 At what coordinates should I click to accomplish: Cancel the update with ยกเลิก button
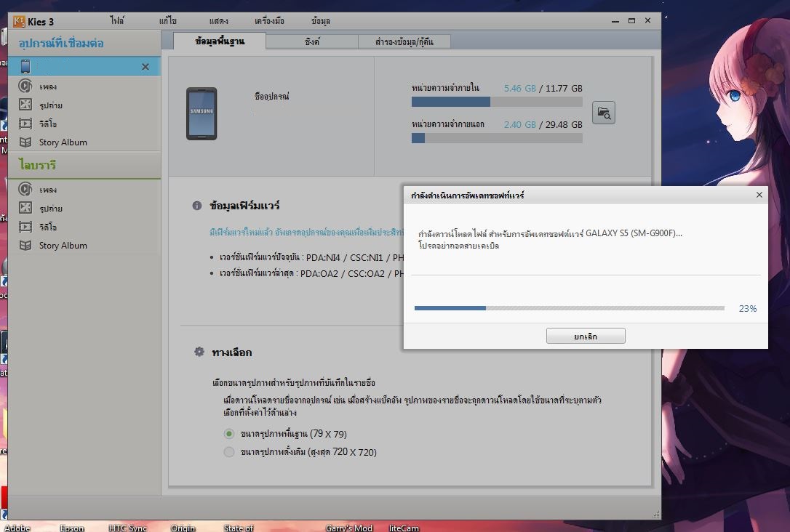coord(586,336)
